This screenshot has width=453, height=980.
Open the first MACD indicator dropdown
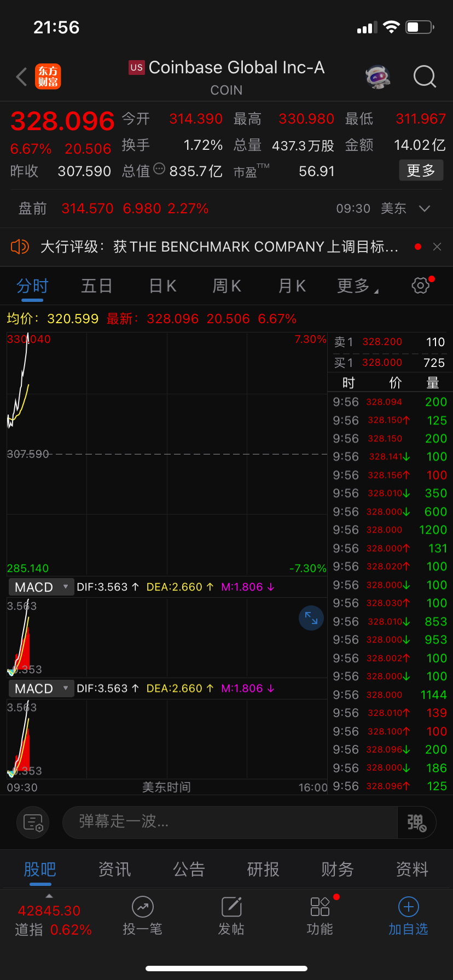(41, 587)
